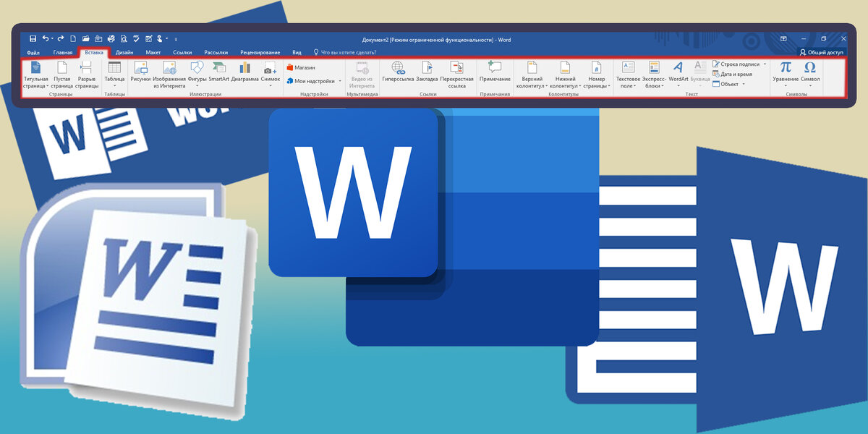
Task: Open the Вид tab
Action: click(297, 52)
